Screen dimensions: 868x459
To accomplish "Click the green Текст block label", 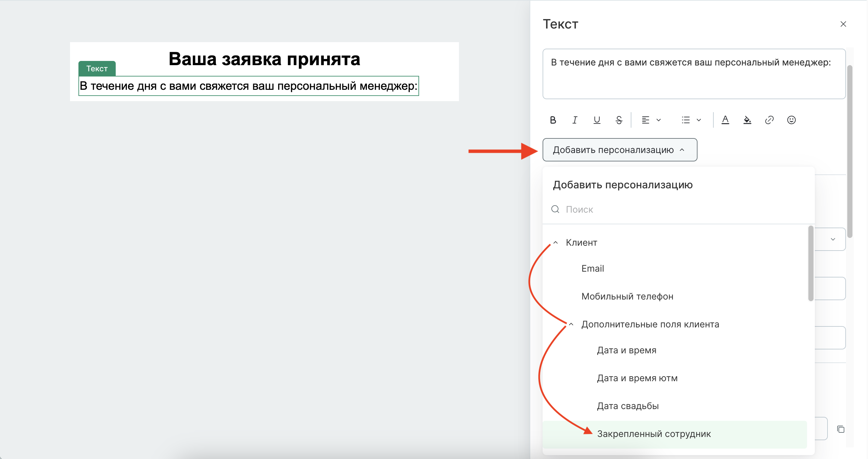I will tap(97, 68).
